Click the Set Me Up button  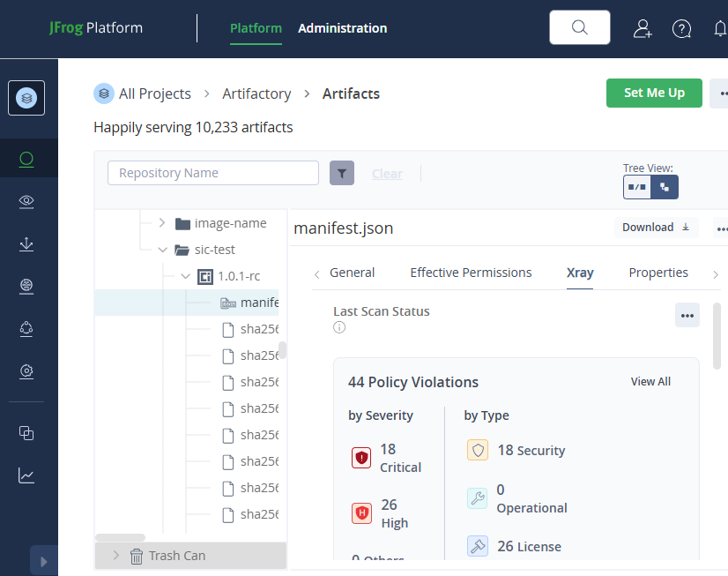click(654, 93)
